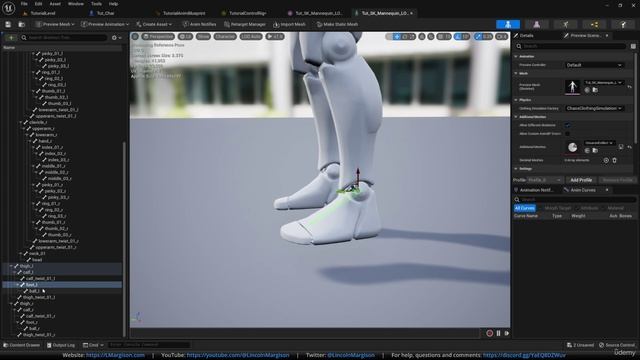Select the translate gizmo tool in viewport
Screen dimensions: 640x360
tap(396, 37)
